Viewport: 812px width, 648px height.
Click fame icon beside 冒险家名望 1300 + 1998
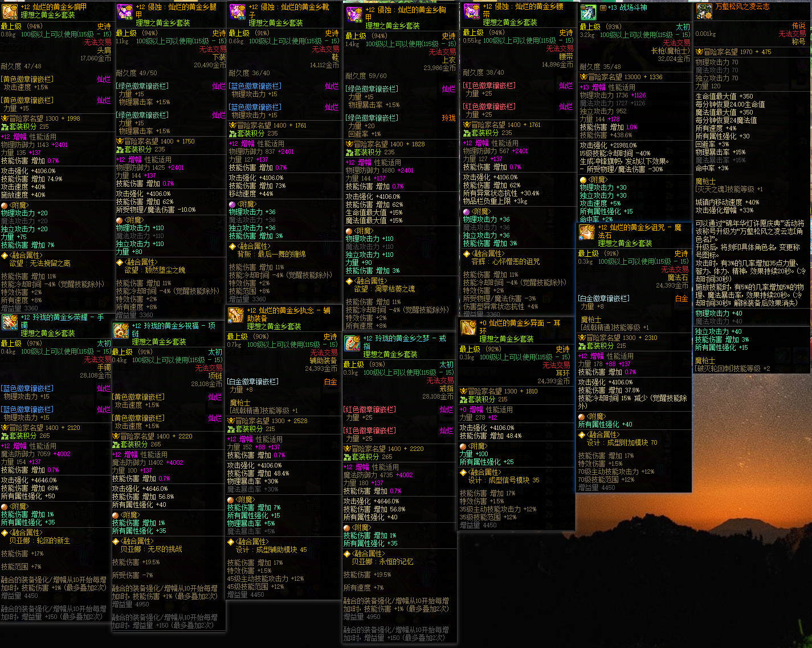(5, 118)
